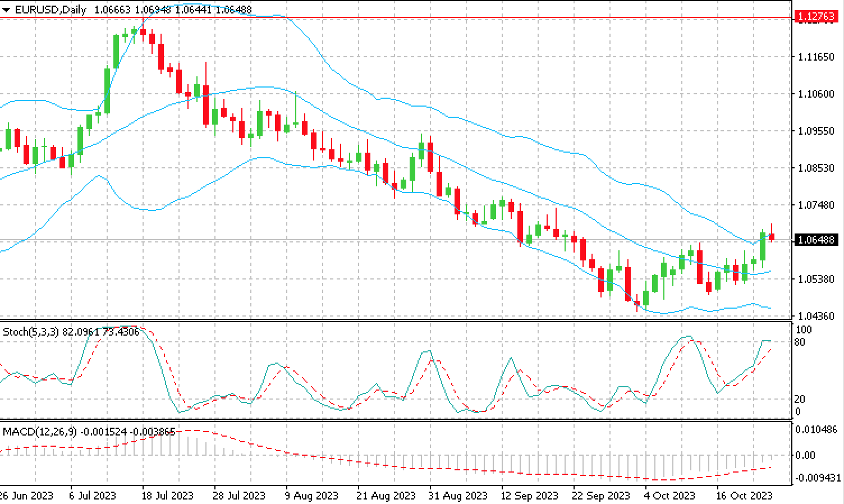Click the Stoch(5,3,3) indicator label
Viewport: 844px width, 504px height.
coord(30,332)
